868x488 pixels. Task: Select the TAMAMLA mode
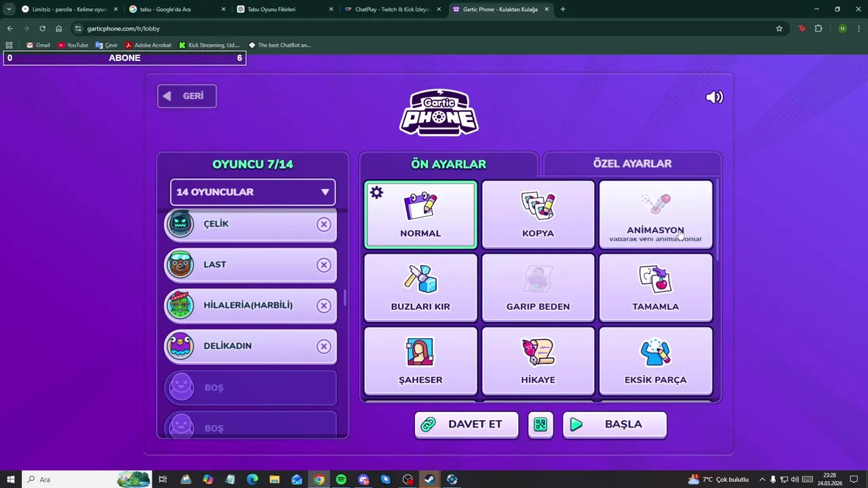point(656,287)
